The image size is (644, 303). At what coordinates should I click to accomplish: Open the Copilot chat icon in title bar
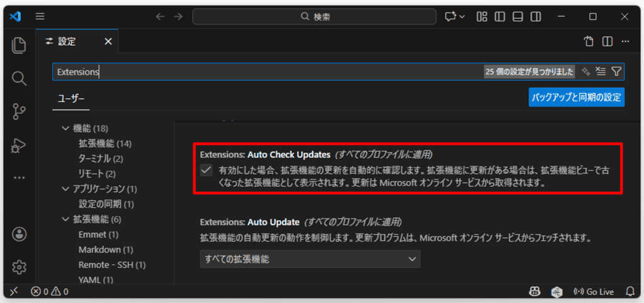(450, 16)
